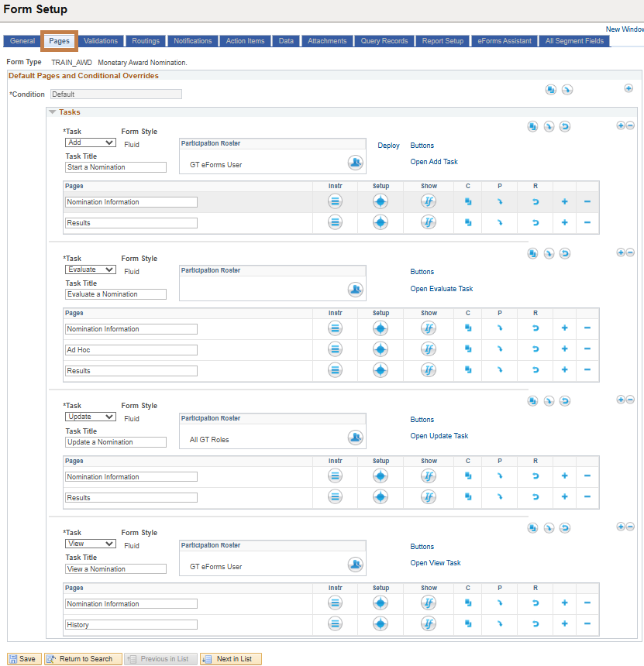Collapse the Tasks section
Screen dimensions: 644x666
(53, 112)
